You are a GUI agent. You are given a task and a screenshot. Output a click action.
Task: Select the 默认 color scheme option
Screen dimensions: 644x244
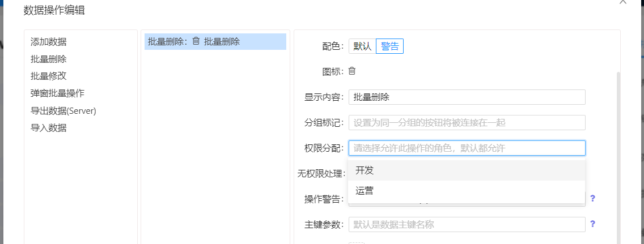pos(362,46)
